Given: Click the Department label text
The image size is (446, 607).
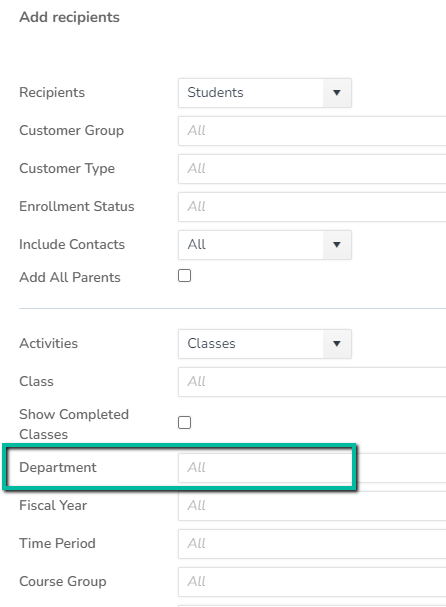Looking at the screenshot, I should (x=58, y=468).
